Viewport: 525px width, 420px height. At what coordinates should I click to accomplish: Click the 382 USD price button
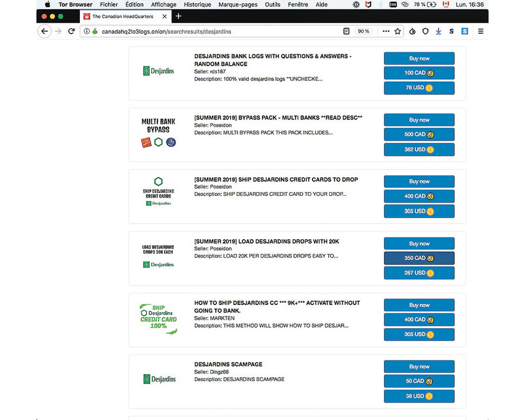[x=419, y=149]
